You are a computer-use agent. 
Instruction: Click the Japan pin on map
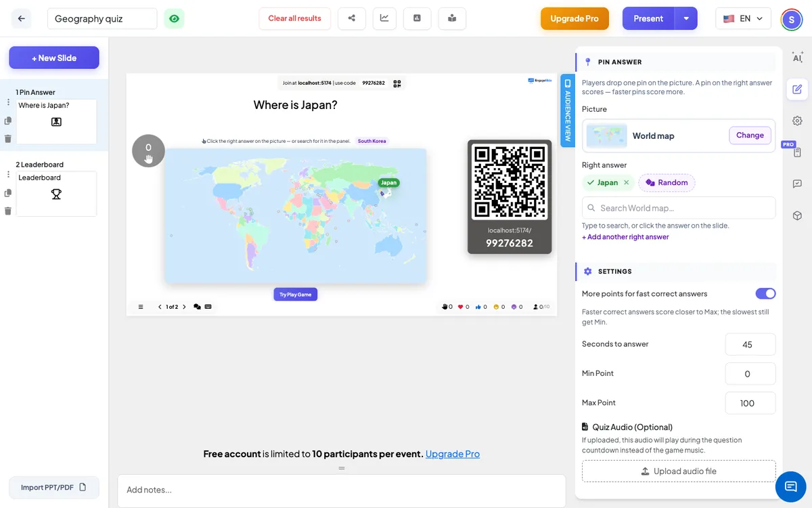click(388, 183)
